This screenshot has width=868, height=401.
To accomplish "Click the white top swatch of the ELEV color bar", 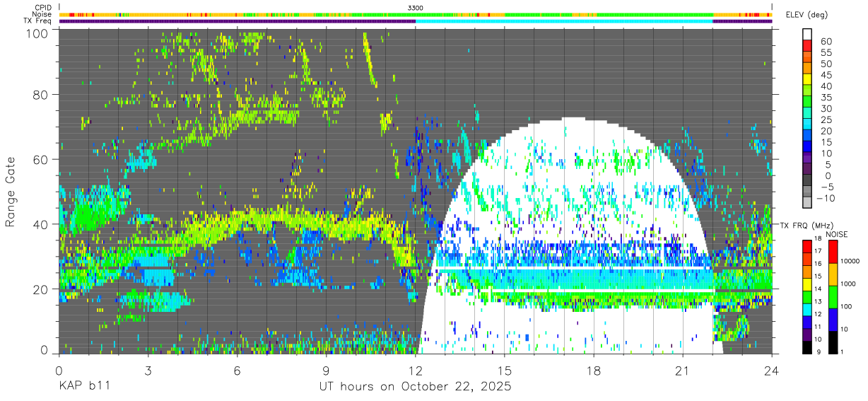I will click(x=807, y=33).
